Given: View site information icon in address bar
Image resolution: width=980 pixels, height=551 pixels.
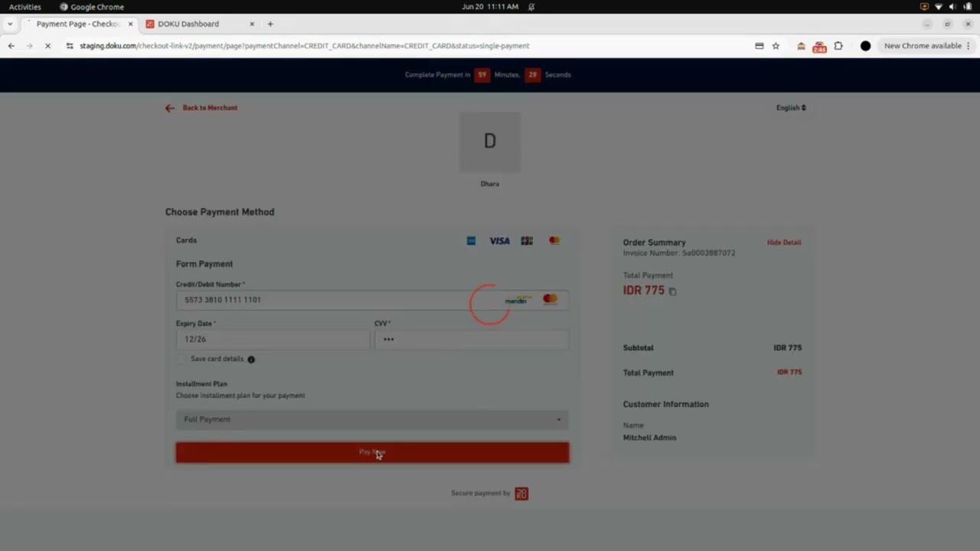Looking at the screenshot, I should click(x=70, y=46).
